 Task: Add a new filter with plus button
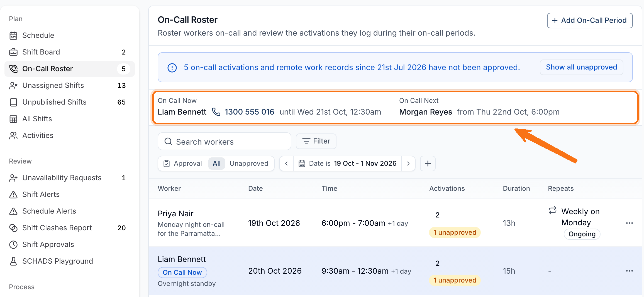pyautogui.click(x=428, y=164)
